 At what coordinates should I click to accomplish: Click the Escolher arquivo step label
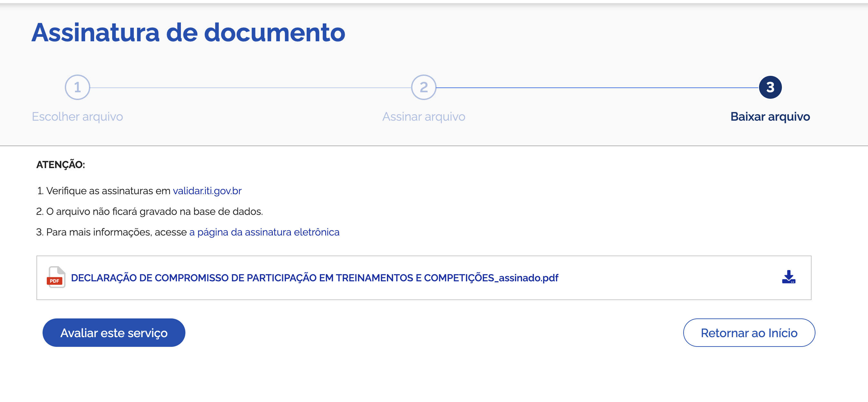(x=77, y=117)
